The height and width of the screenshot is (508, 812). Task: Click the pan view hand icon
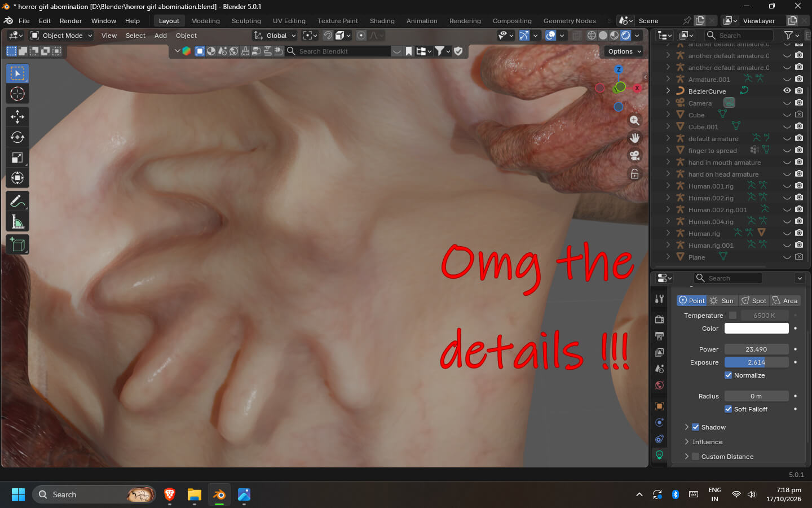(x=634, y=138)
